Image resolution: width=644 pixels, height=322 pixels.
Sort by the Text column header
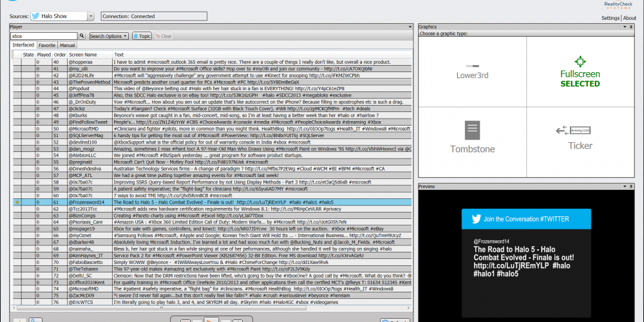tap(263, 54)
